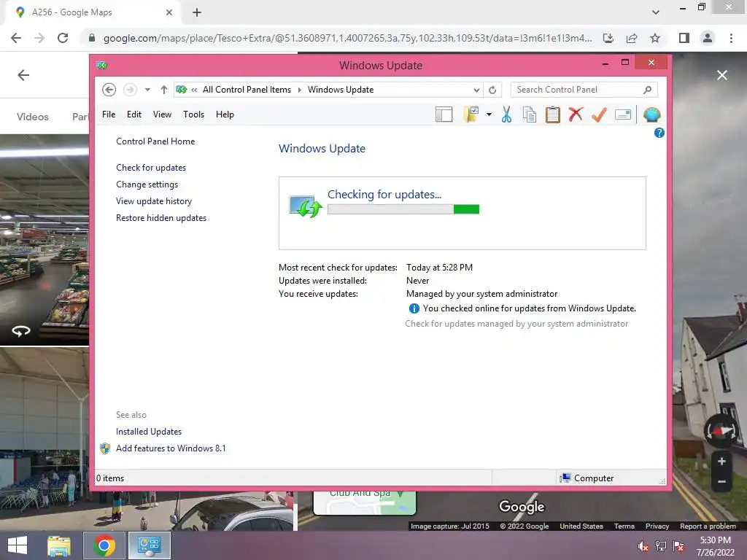Click the Copy icon in Windows Update toolbar
747x560 pixels.
point(530,114)
